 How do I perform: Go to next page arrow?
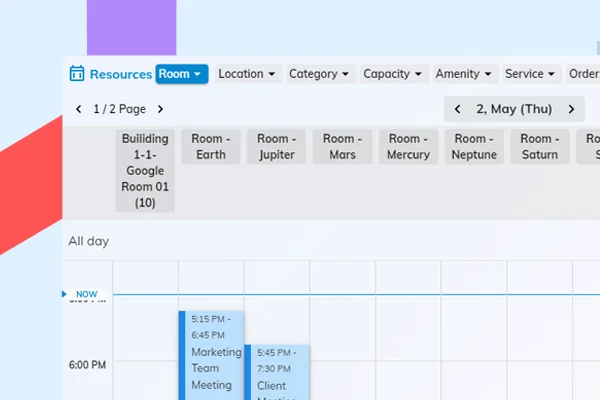pos(160,109)
